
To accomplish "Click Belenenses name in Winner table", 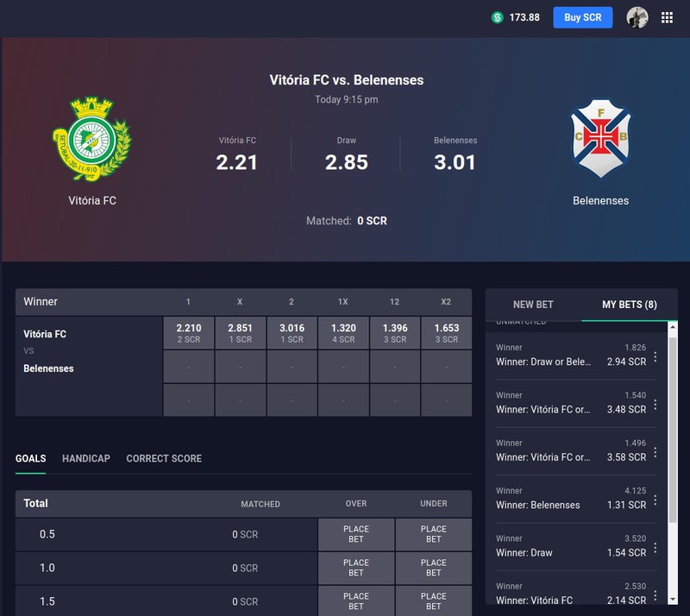I will 48,368.
